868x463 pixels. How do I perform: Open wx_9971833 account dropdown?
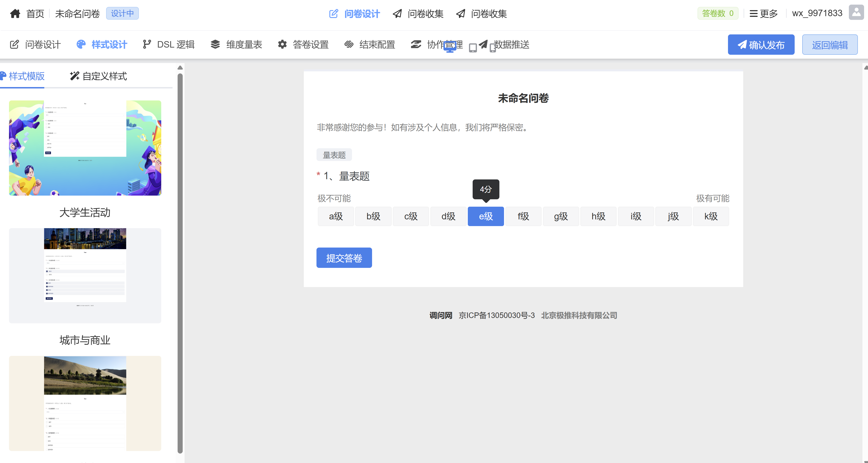(817, 13)
